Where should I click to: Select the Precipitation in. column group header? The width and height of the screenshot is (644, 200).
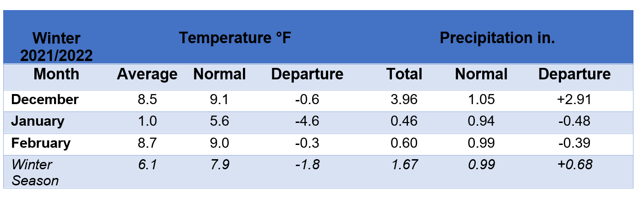[497, 38]
